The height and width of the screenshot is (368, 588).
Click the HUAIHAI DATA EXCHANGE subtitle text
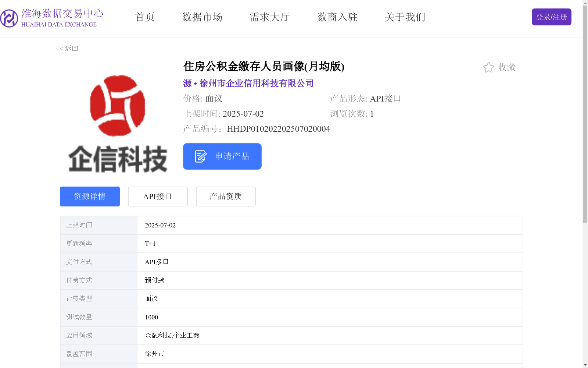coord(59,25)
